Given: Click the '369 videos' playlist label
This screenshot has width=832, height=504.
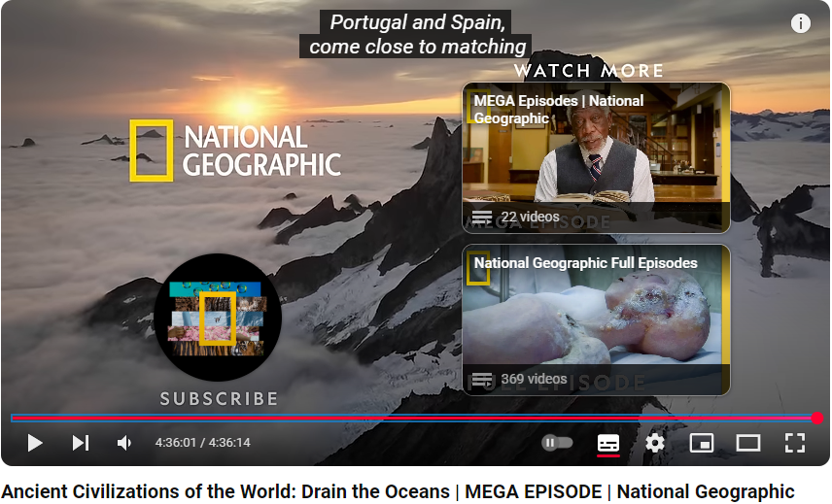Looking at the screenshot, I should [534, 379].
